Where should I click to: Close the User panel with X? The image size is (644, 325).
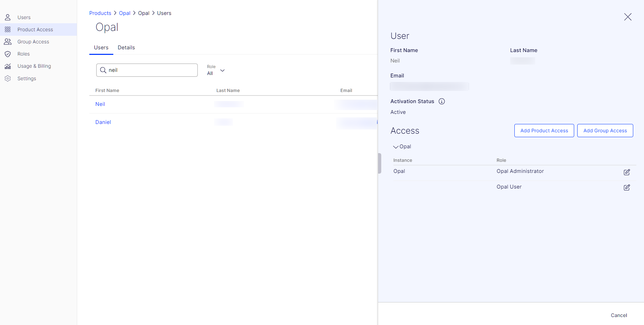tap(628, 17)
